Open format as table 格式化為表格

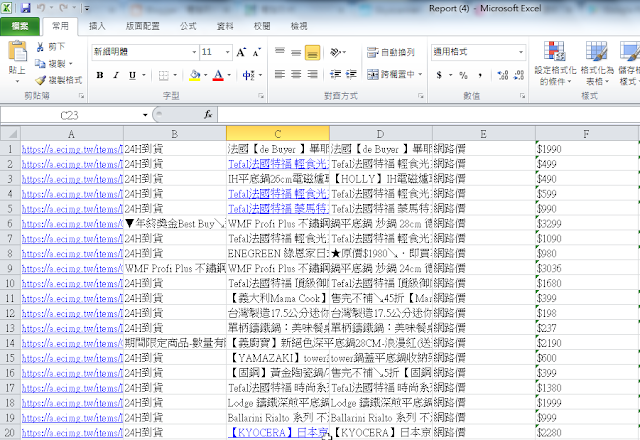tap(597, 63)
